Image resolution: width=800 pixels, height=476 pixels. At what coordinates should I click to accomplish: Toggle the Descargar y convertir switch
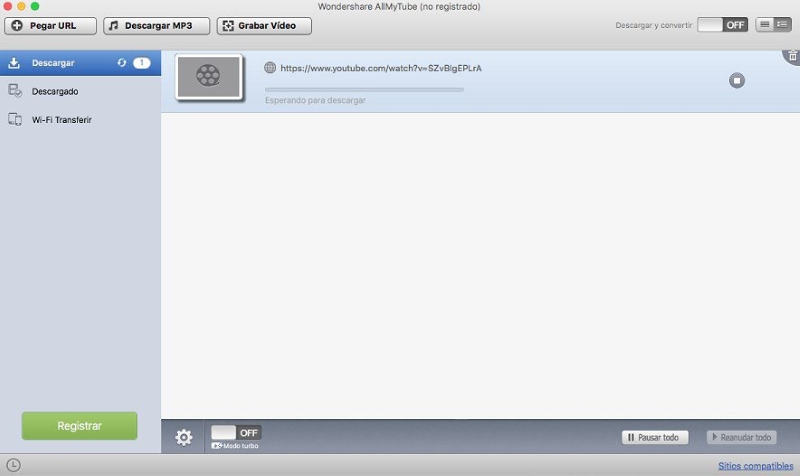coord(722,25)
